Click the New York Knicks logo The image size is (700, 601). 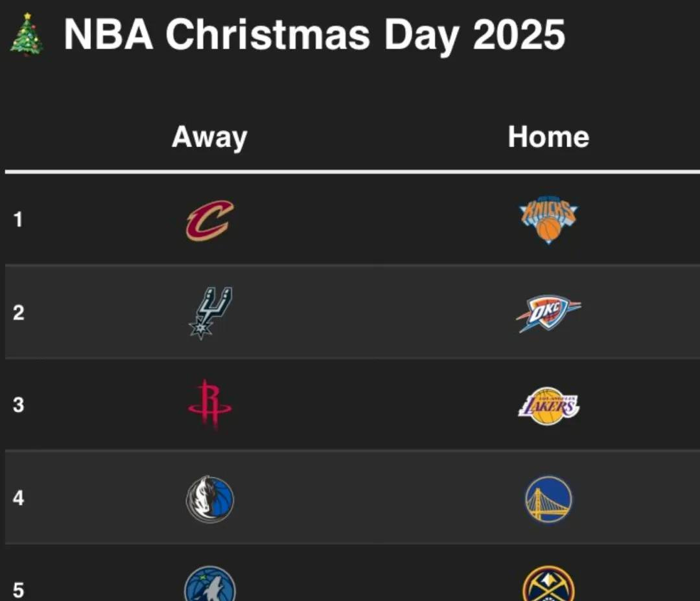click(x=549, y=220)
